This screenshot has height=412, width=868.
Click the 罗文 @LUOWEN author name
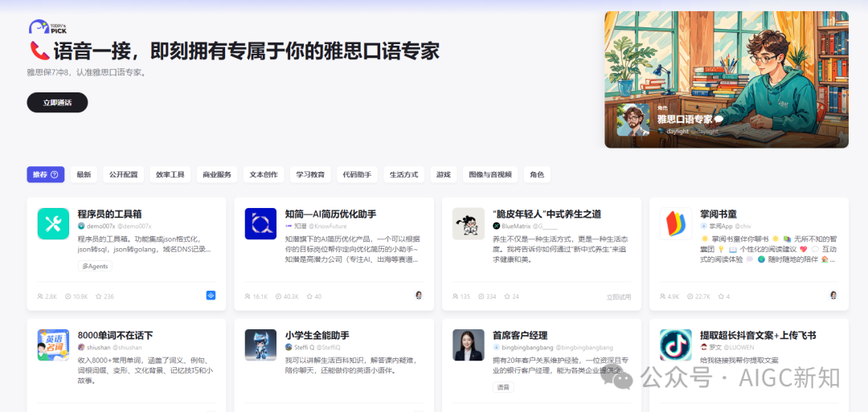click(731, 347)
